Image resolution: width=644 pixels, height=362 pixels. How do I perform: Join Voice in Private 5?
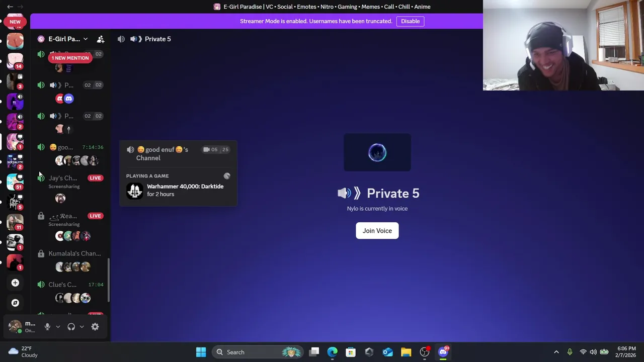point(377,231)
